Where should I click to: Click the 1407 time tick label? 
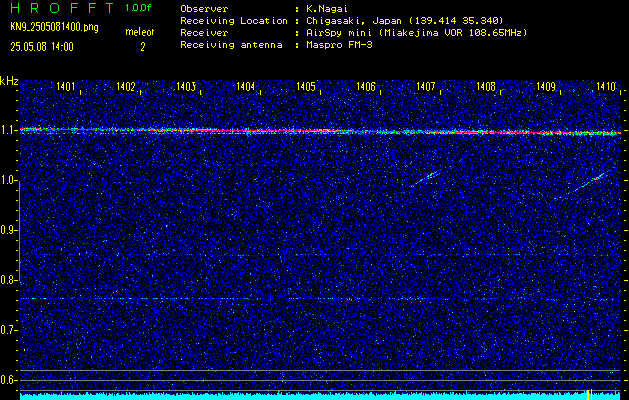pos(426,86)
